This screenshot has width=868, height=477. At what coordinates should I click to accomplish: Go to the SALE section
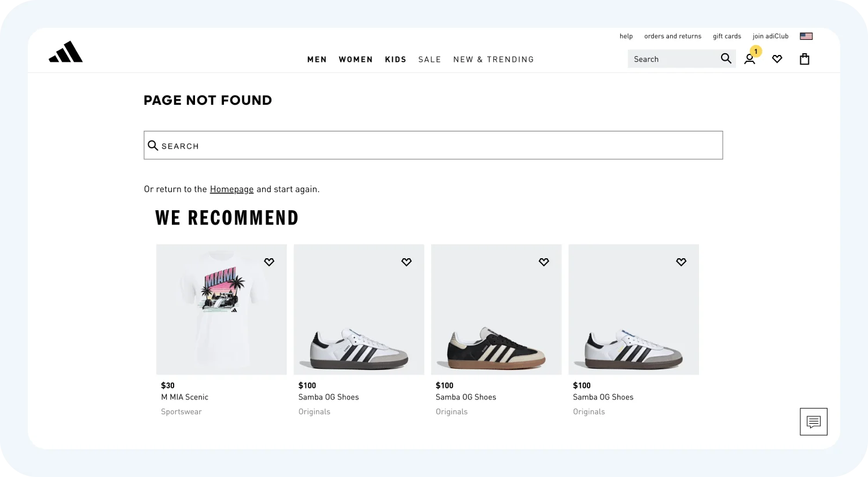click(x=430, y=60)
